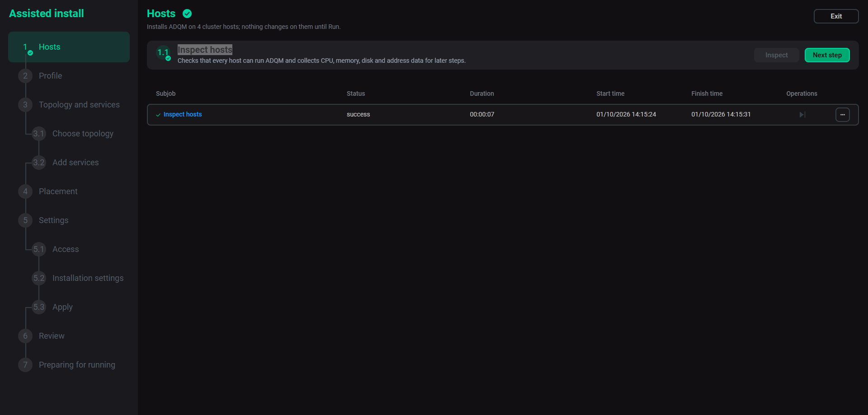Click the number 4 circle beside Placement
The width and height of the screenshot is (868, 415).
[x=25, y=191]
